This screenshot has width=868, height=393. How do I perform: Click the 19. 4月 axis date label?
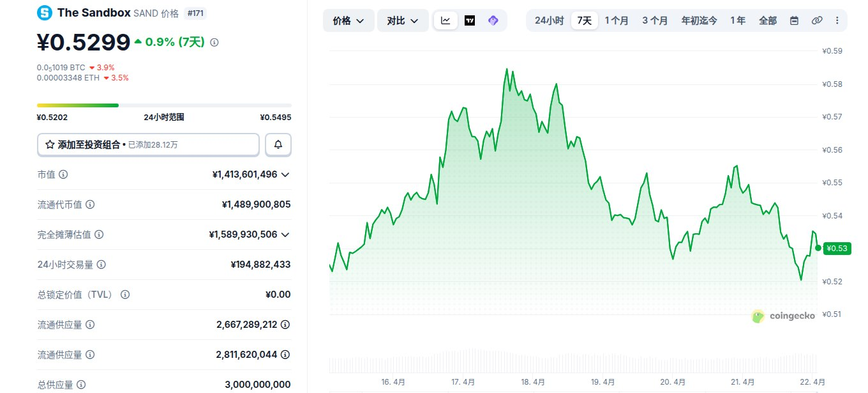coord(602,382)
